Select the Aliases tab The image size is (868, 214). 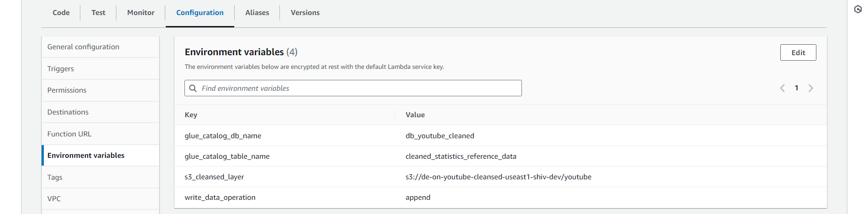[257, 13]
